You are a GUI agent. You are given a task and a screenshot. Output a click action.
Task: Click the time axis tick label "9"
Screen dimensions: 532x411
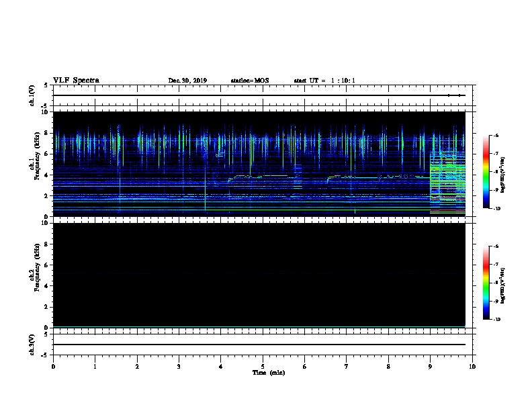tap(430, 367)
